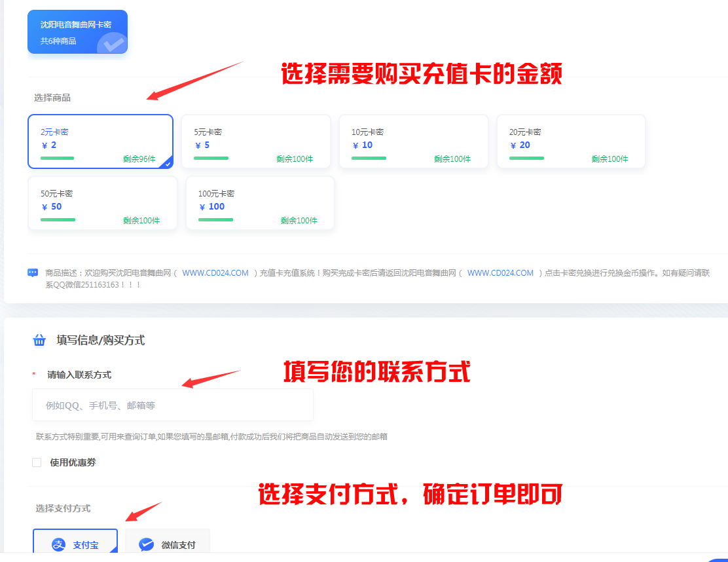Enable the 使用优惠券 checkbox
Screen dimensions: 728x562
point(37,462)
